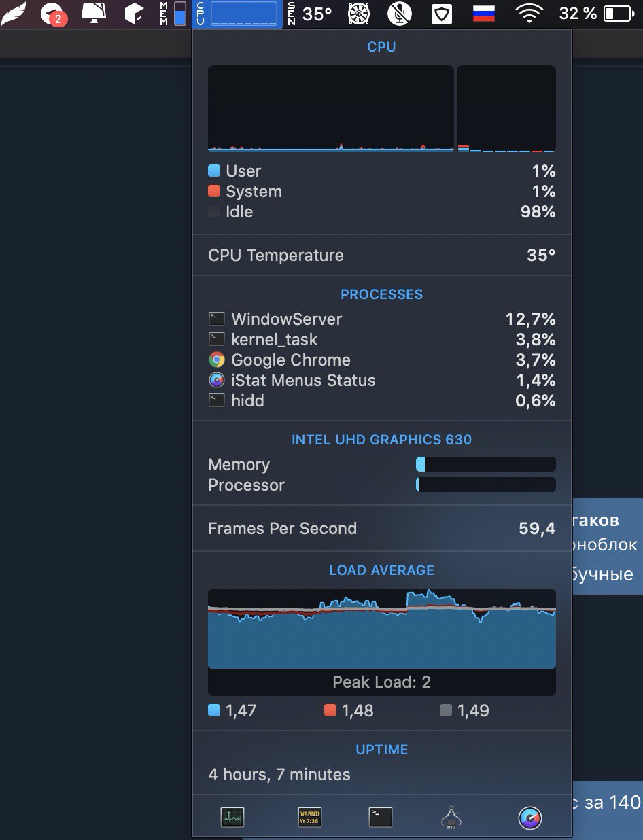
Task: Click the System 1% legend row
Action: pos(382,191)
